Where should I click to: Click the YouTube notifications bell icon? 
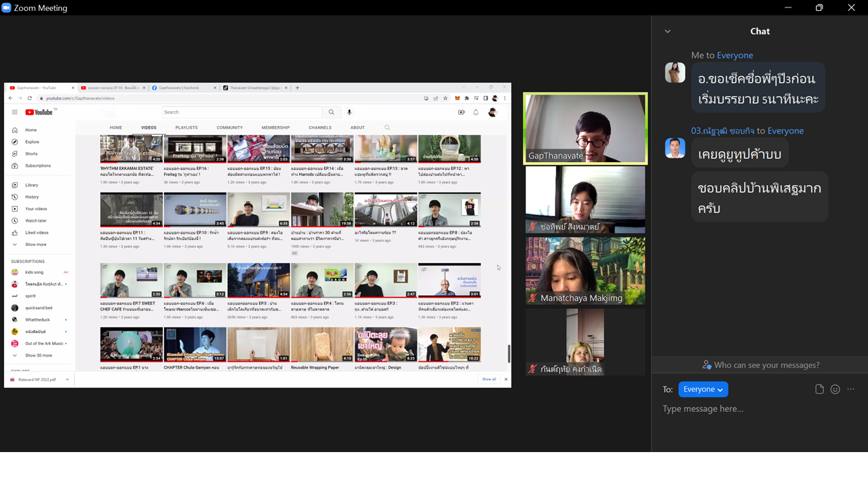point(476,113)
